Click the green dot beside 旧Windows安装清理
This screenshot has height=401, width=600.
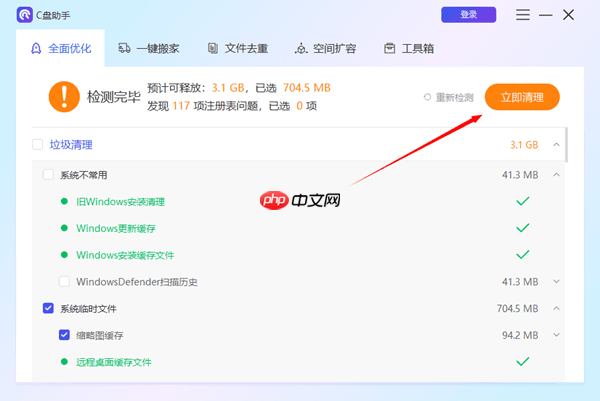click(x=64, y=201)
